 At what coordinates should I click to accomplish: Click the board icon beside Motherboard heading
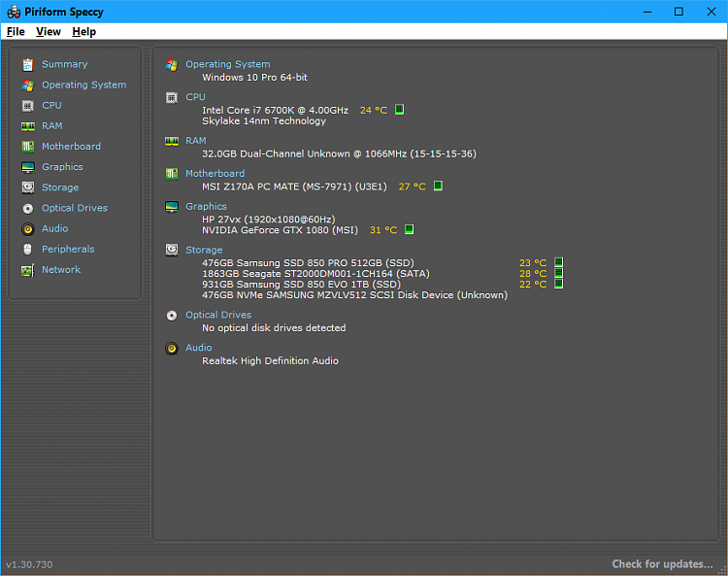172,174
